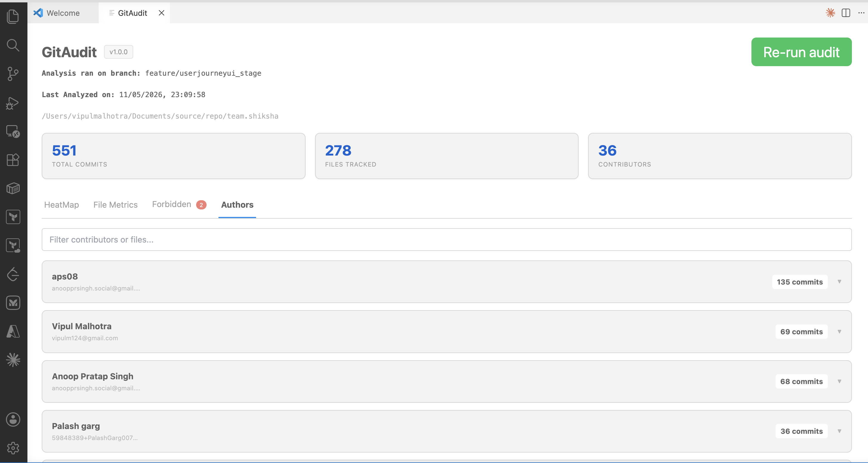The image size is (868, 463).
Task: Open the Azure view icon
Action: coord(13,331)
